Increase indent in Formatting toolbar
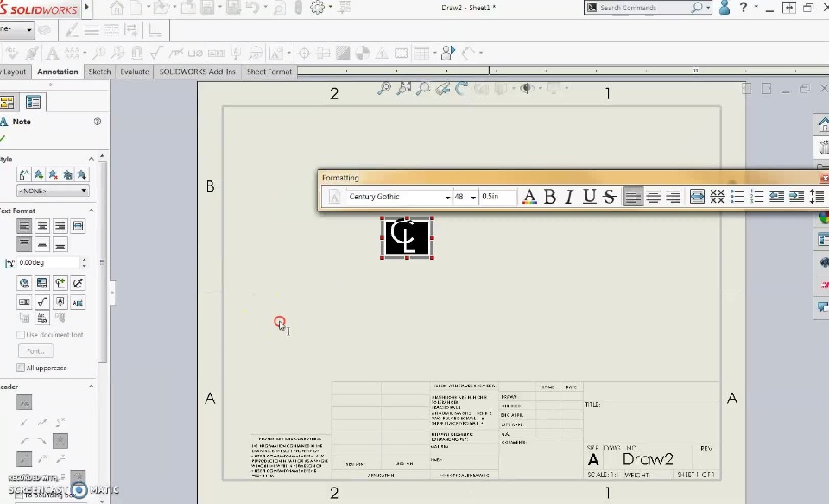Image resolution: width=829 pixels, height=504 pixels. click(796, 197)
